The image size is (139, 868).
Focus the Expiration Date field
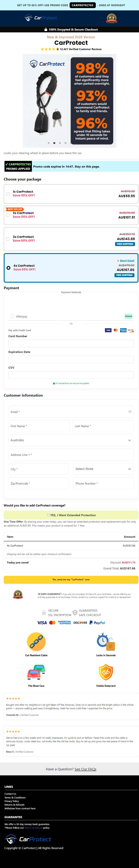tap(71, 359)
